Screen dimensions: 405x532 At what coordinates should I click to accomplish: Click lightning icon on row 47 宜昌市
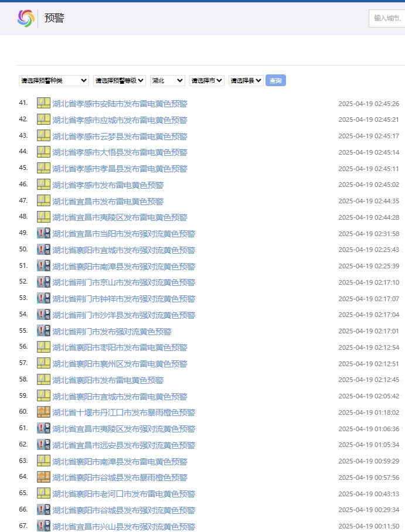coord(43,201)
